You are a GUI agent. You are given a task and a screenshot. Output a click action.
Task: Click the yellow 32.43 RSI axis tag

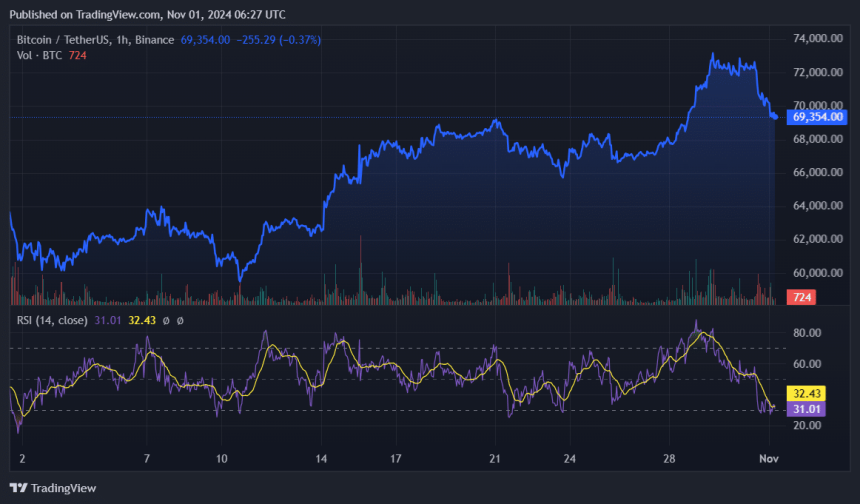pyautogui.click(x=805, y=394)
